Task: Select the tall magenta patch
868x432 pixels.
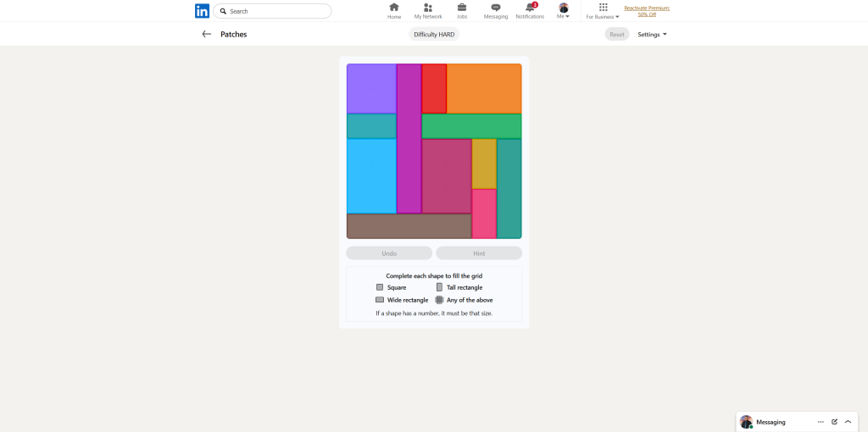Action: (409, 138)
